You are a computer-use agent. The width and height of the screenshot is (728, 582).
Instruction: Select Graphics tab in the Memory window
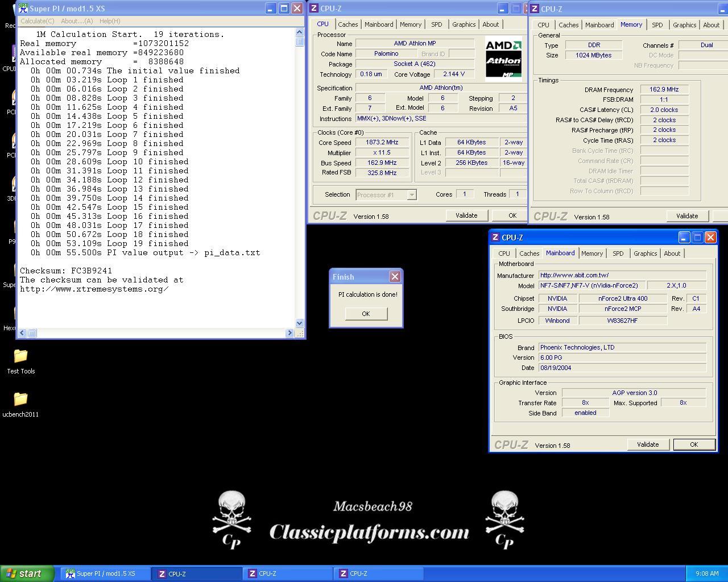click(684, 25)
